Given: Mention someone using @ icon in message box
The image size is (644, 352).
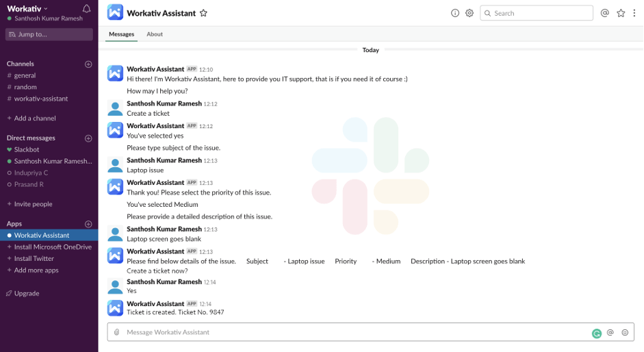Looking at the screenshot, I should (x=610, y=332).
